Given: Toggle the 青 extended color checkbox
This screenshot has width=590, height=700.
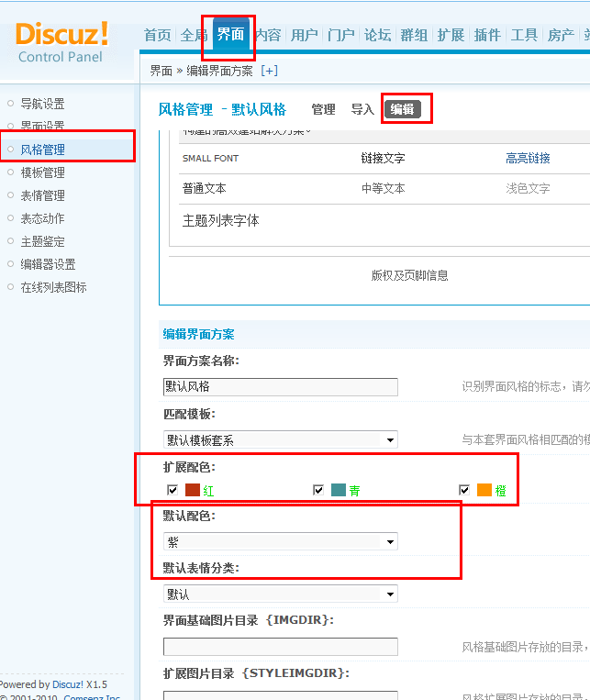Looking at the screenshot, I should [318, 490].
